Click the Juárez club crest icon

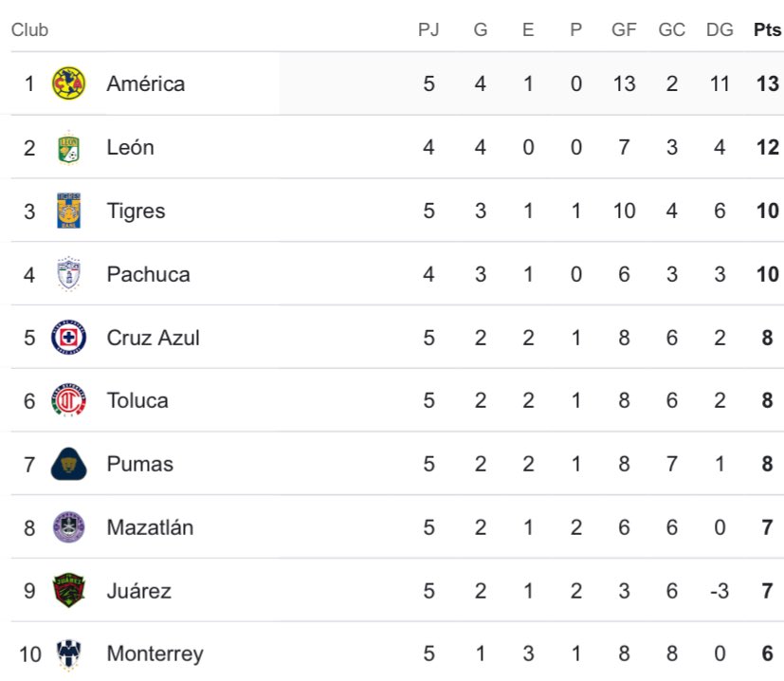[68, 591]
